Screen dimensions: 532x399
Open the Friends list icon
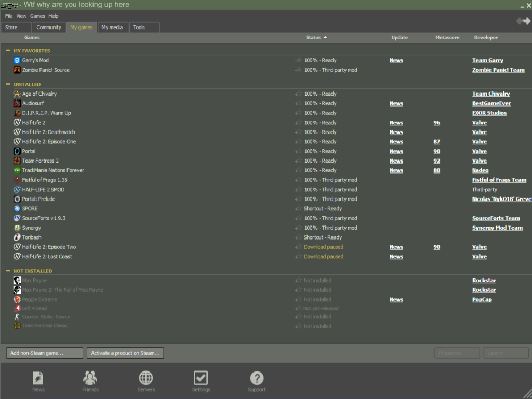[90, 378]
